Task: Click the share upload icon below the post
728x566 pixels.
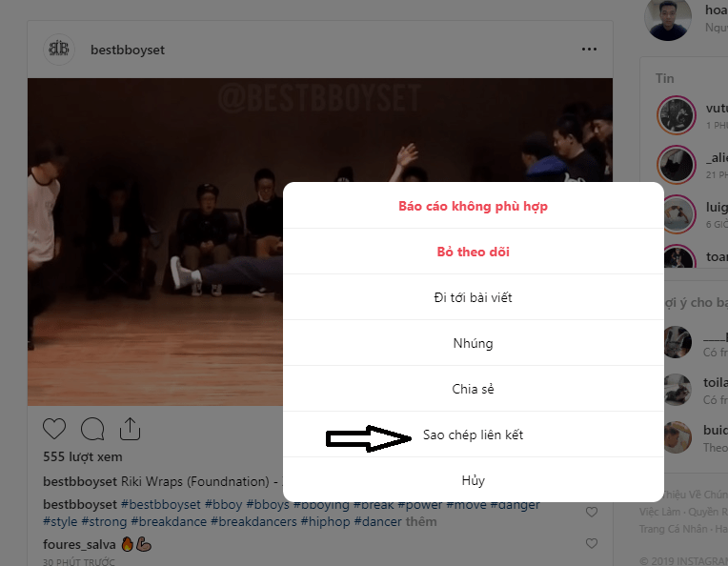Action: pos(130,429)
